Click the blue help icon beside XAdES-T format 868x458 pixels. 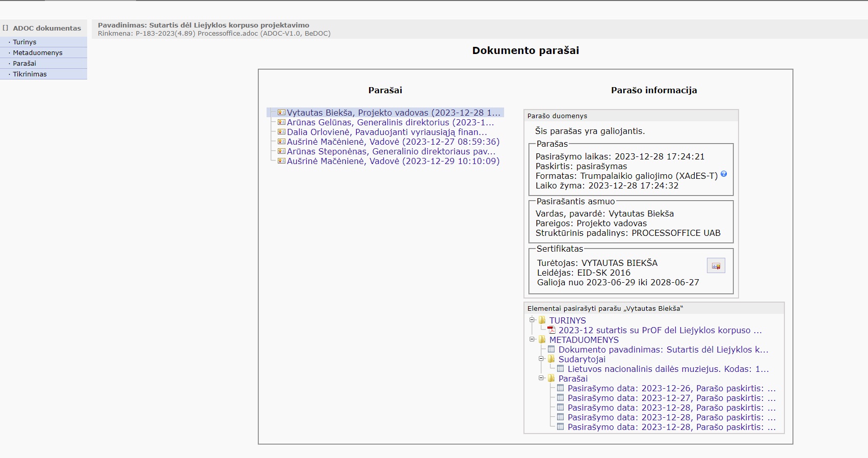tap(724, 174)
